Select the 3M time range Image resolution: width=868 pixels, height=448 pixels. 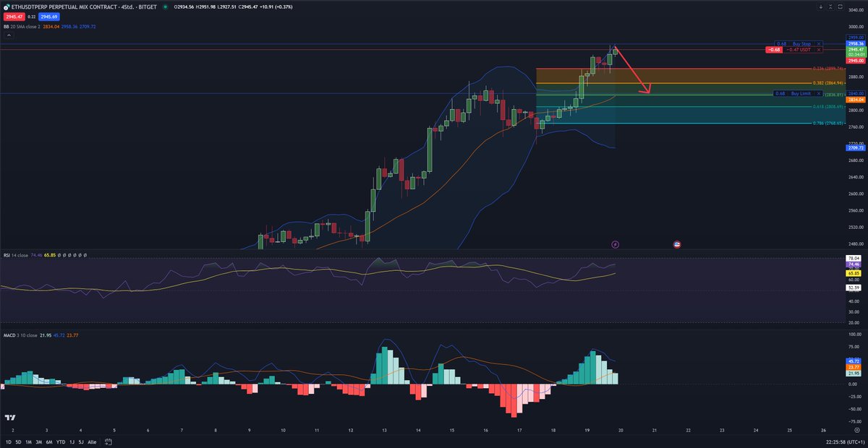coord(38,441)
